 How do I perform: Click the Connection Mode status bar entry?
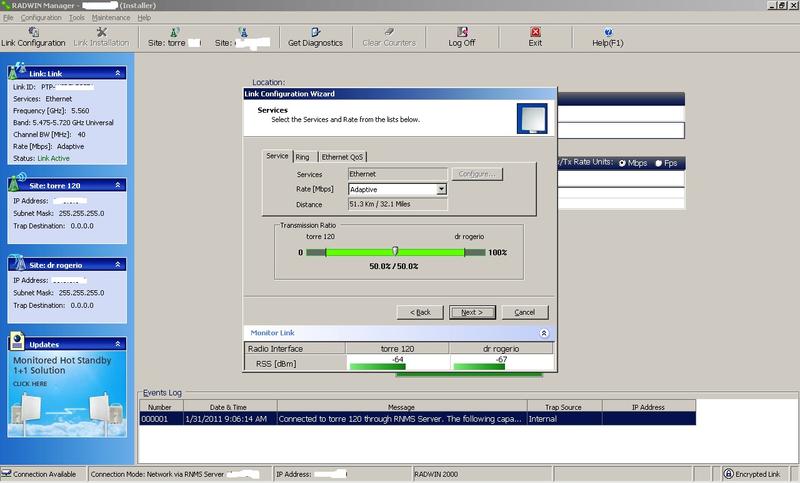pyautogui.click(x=180, y=474)
